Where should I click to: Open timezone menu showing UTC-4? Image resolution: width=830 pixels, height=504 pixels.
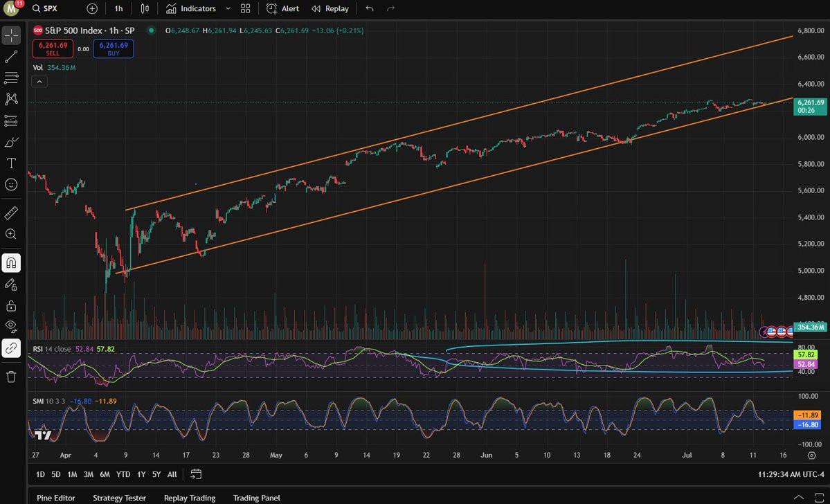[791, 474]
